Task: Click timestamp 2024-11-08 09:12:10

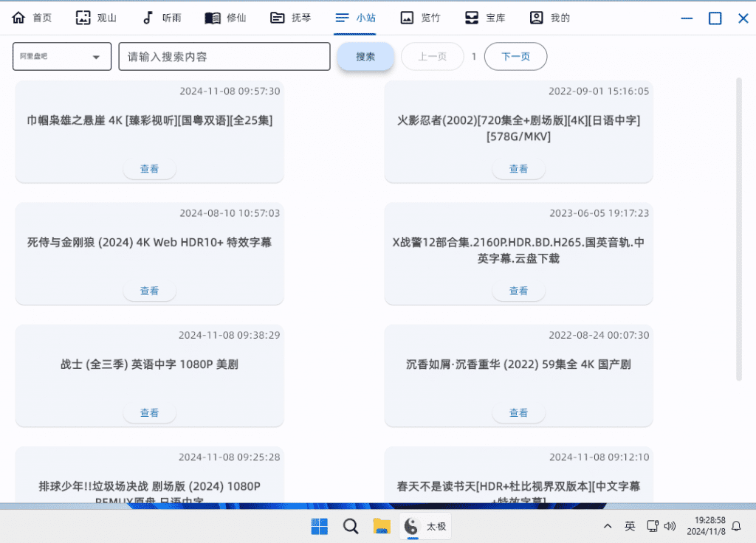Action: (599, 457)
